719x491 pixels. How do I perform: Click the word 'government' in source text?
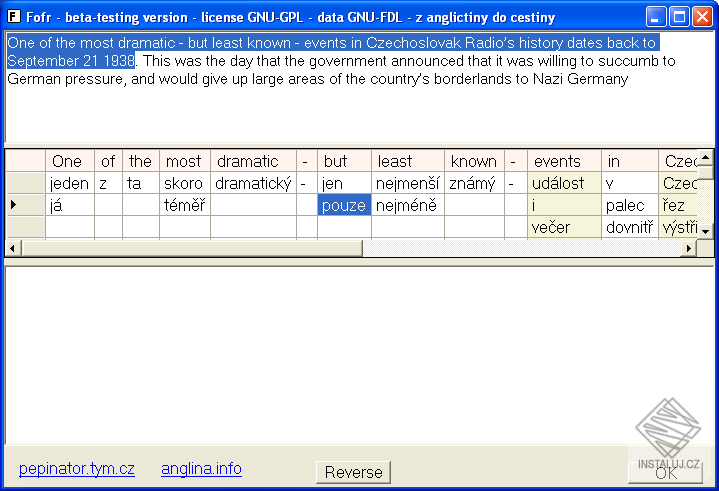[348, 61]
